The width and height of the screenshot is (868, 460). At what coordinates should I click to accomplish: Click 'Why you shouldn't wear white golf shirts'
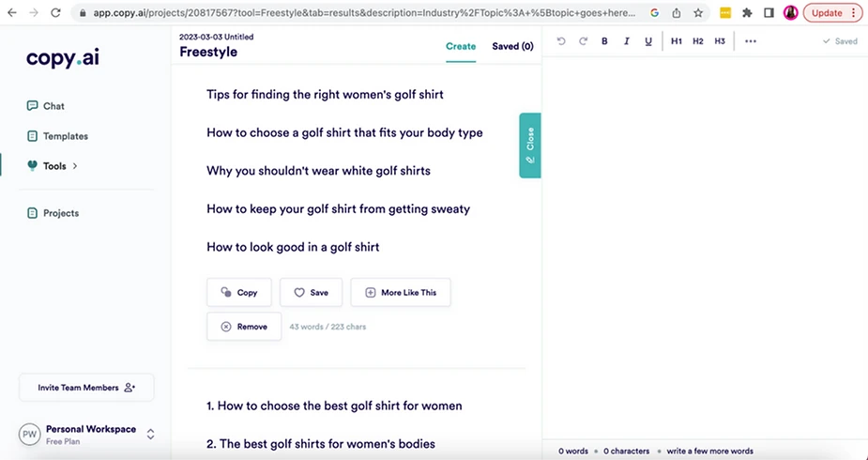318,171
